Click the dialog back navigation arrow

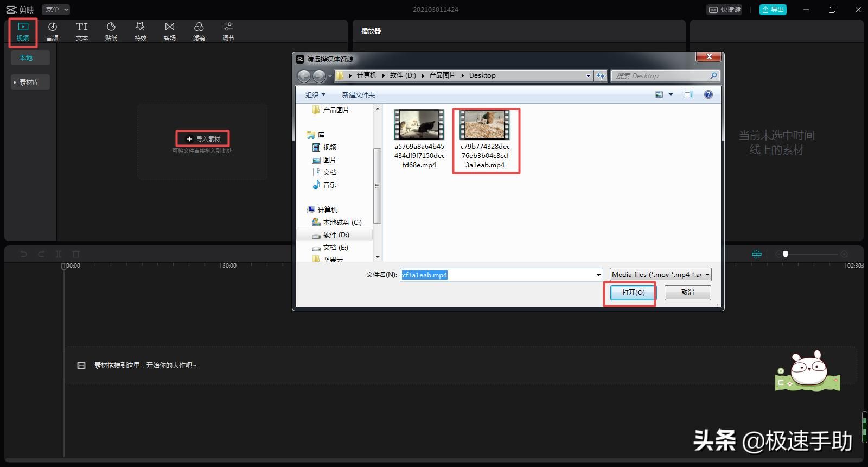(x=304, y=75)
